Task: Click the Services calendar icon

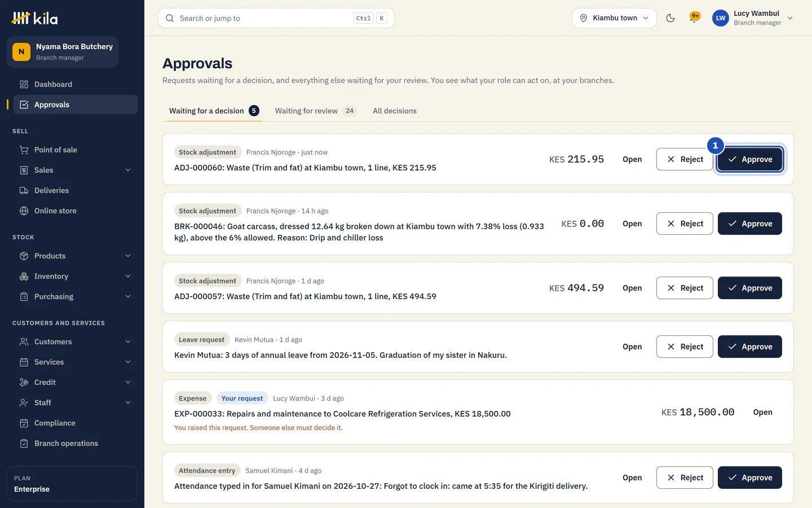Action: [x=24, y=362]
